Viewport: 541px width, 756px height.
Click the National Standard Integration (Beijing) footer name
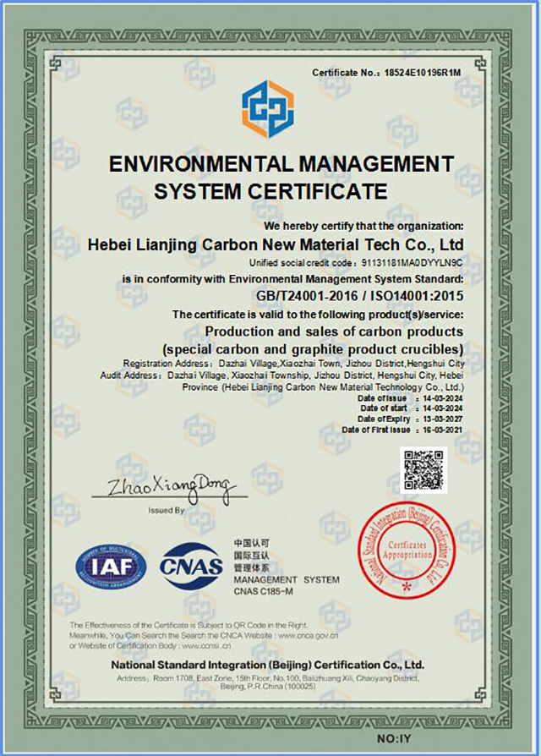tap(266, 665)
